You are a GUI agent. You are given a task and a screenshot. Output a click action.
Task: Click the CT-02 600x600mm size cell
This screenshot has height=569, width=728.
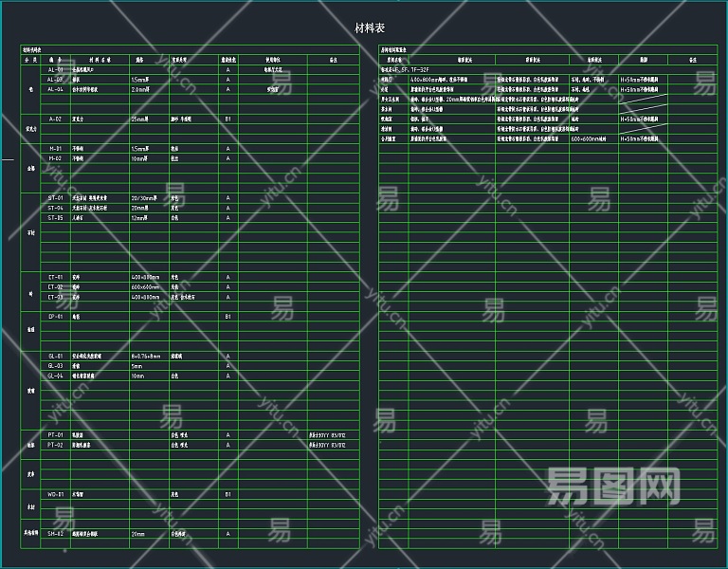148,286
